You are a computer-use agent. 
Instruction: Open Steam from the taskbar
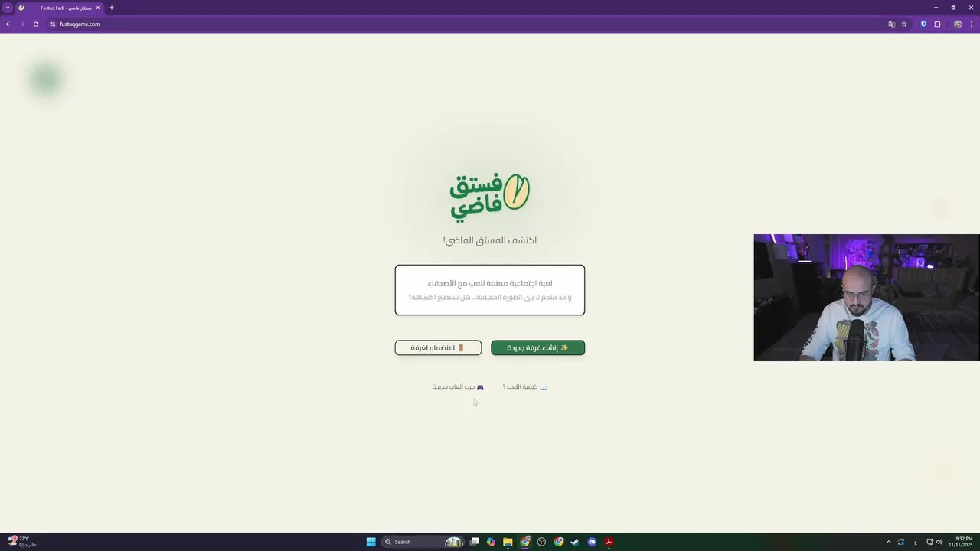(575, 542)
